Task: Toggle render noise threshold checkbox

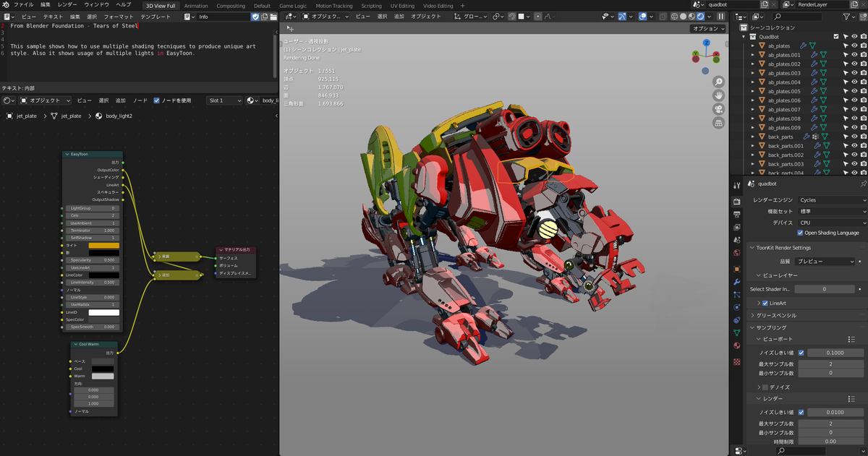Action: [801, 412]
